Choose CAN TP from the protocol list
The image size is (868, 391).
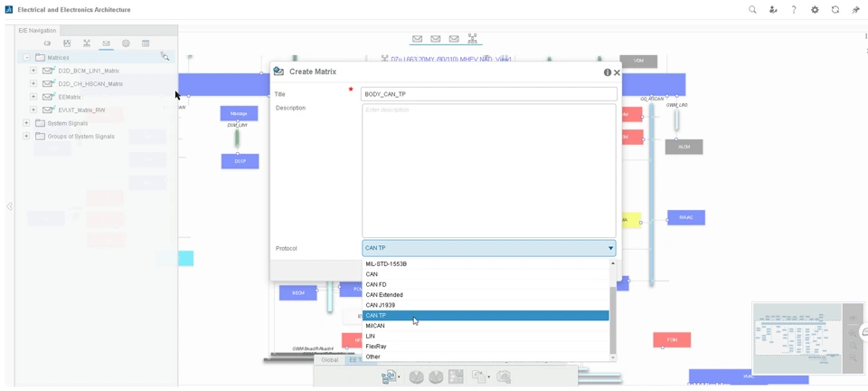click(x=486, y=315)
